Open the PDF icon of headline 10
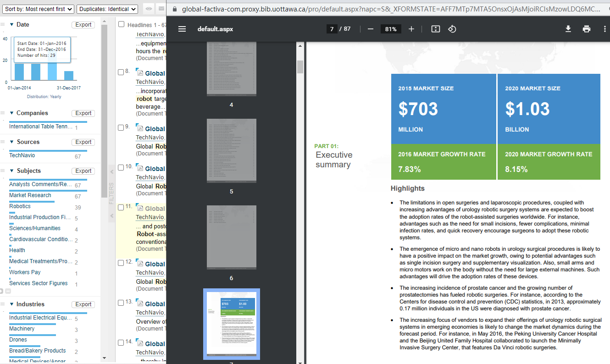610x364 pixels. (x=140, y=168)
